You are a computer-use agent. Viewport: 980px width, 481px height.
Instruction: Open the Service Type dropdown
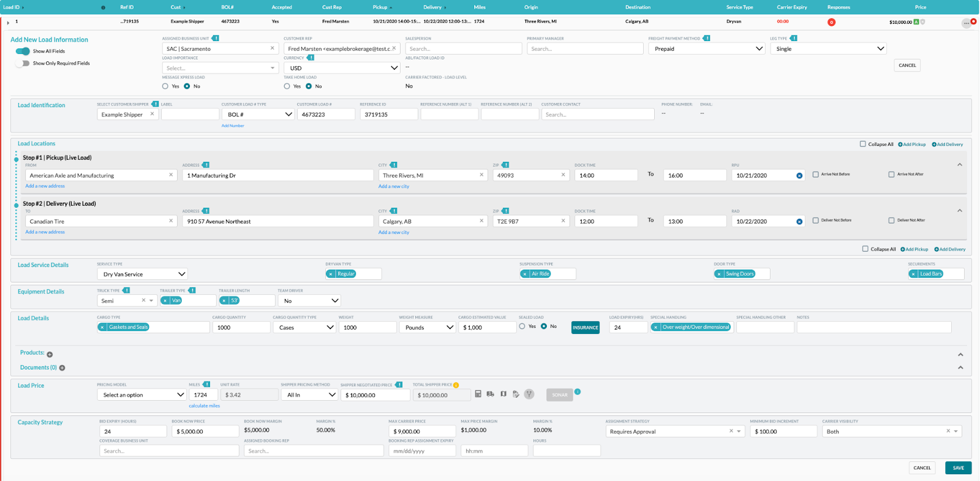142,274
